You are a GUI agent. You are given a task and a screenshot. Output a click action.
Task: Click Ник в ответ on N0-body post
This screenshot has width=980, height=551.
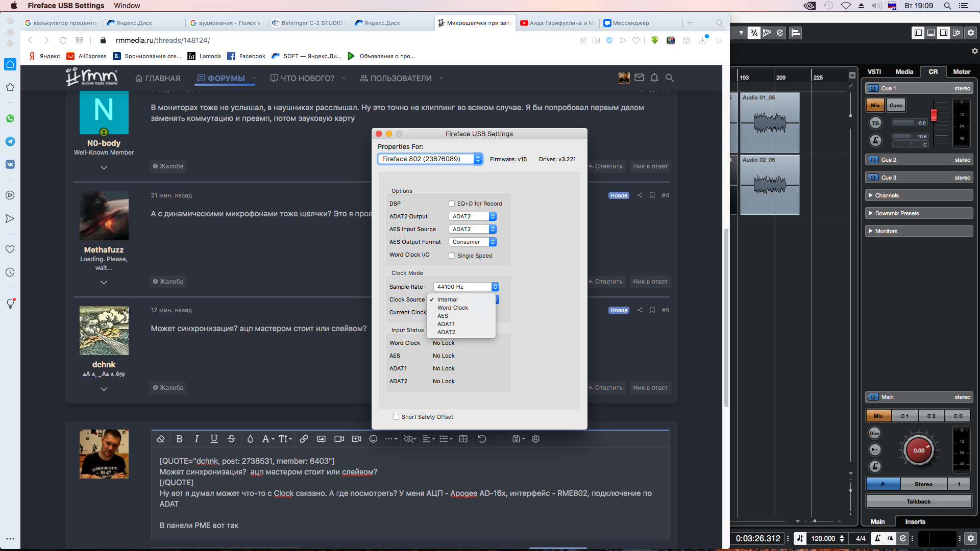[650, 166]
